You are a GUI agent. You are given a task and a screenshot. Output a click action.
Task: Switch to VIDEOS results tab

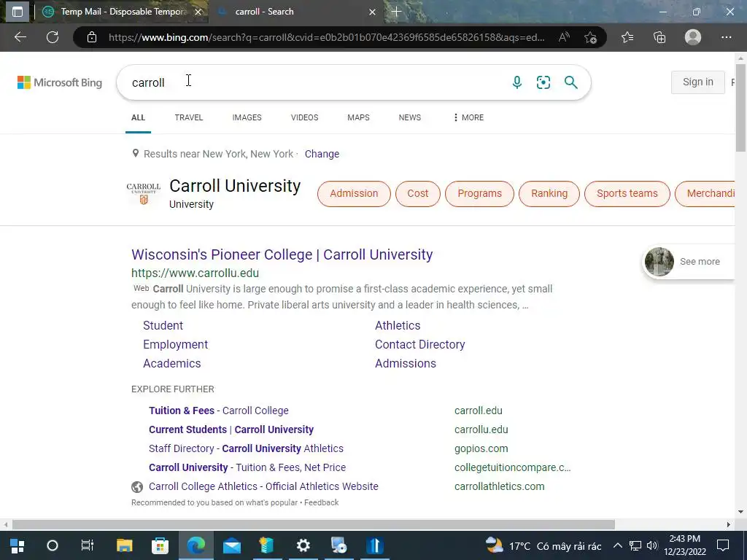click(x=304, y=117)
